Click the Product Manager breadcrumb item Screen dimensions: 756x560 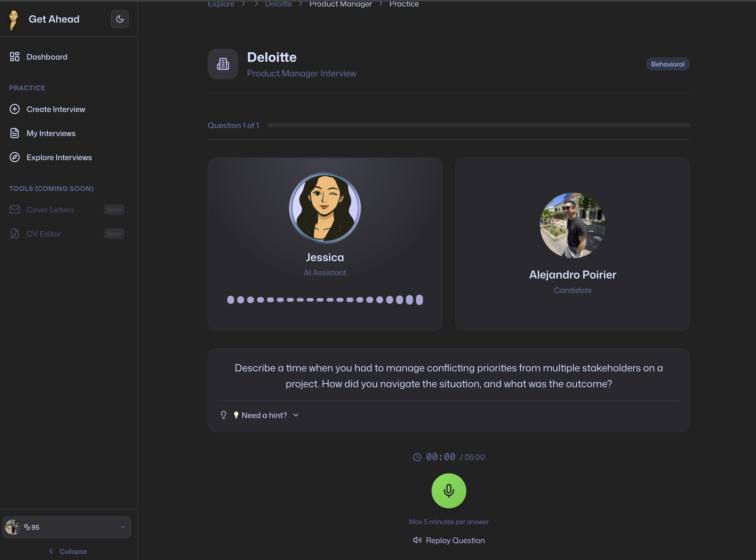(x=340, y=4)
